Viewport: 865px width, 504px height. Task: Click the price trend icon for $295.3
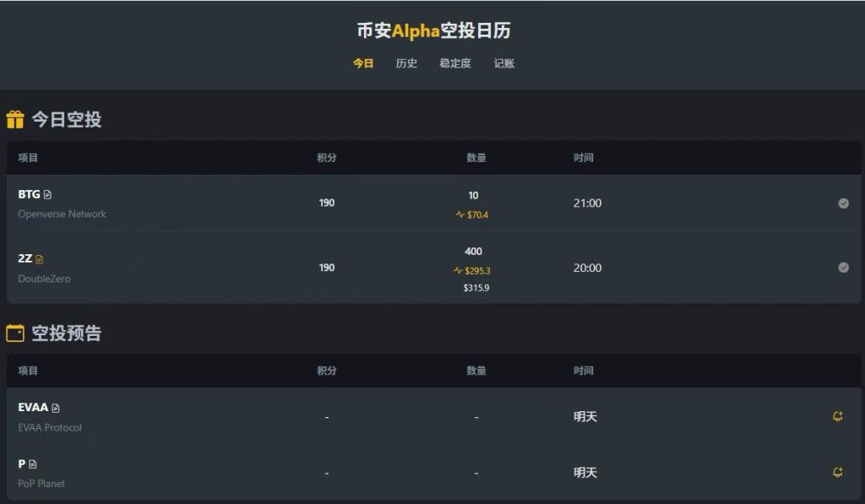click(458, 271)
